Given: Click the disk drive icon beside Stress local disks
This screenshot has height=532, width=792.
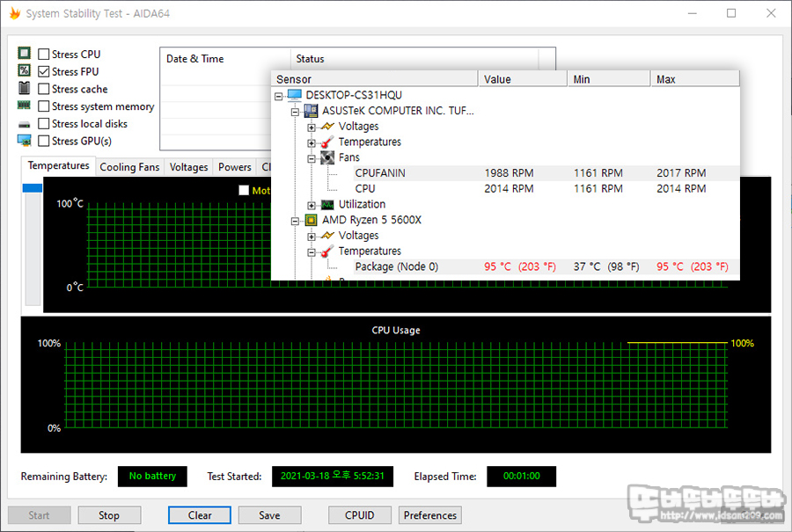Looking at the screenshot, I should (25, 124).
